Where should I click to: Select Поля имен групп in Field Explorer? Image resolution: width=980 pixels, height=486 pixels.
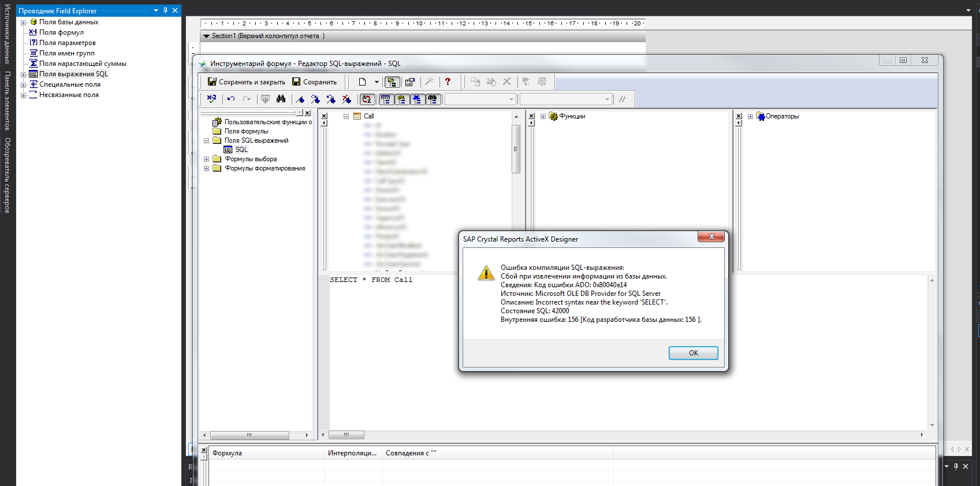(66, 53)
